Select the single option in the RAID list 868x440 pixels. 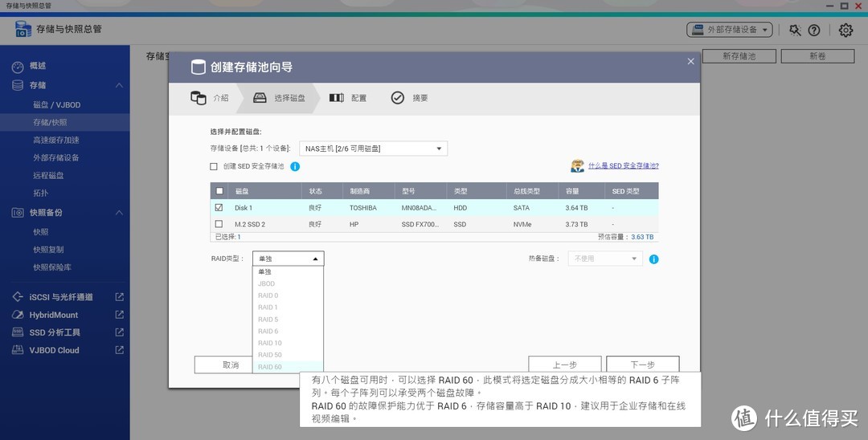click(x=288, y=272)
